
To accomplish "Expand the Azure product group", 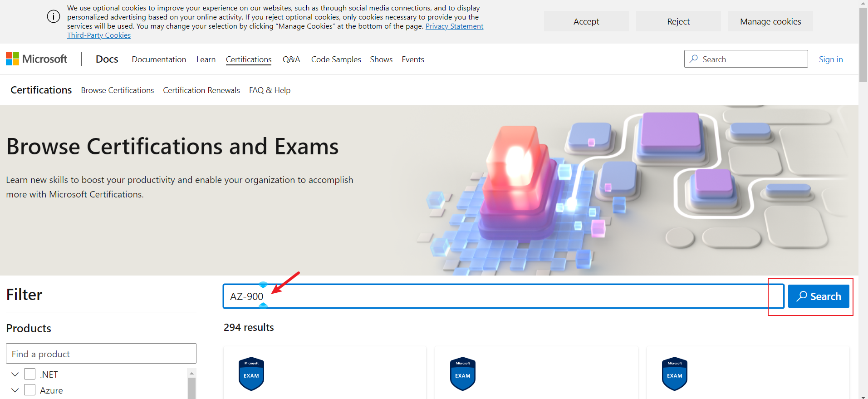I will [x=15, y=390].
